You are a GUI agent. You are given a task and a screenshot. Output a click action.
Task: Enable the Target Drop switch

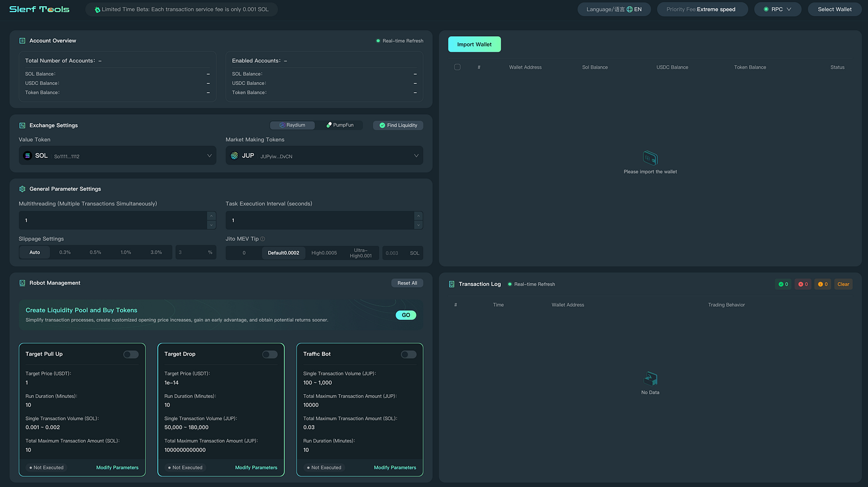tap(270, 354)
